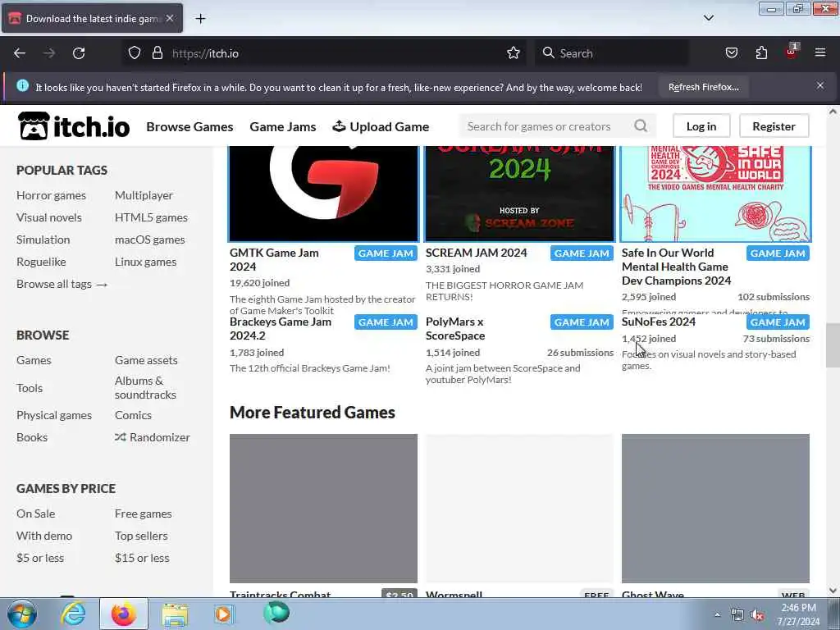Open the Horror games tag
The width and height of the screenshot is (840, 630).
pos(52,195)
